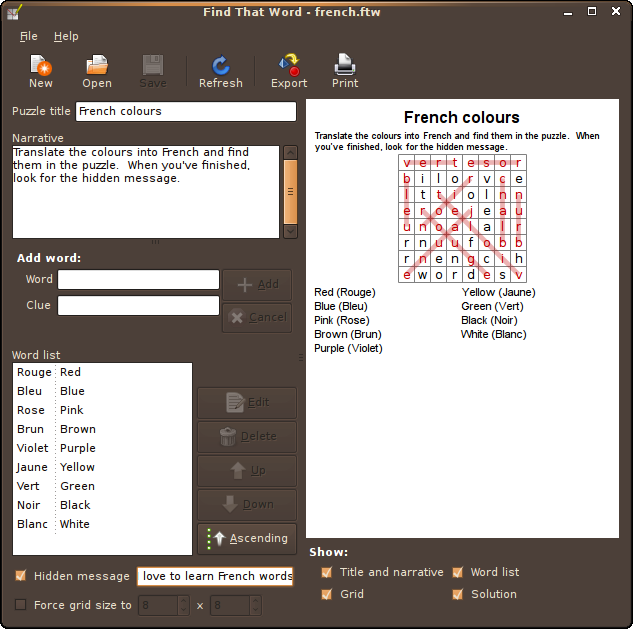Move word Up in the list
Screen dimensions: 633x629
[247, 471]
